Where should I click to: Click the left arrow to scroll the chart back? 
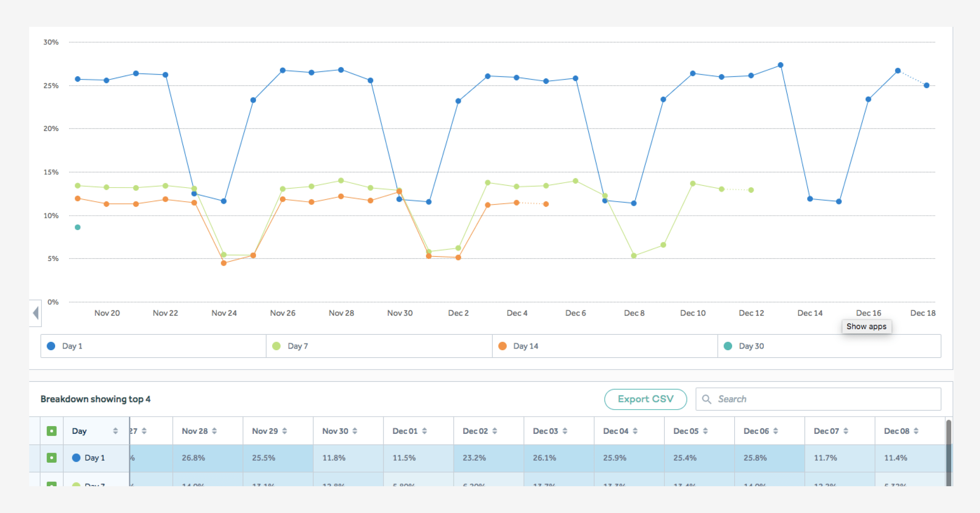point(36,313)
